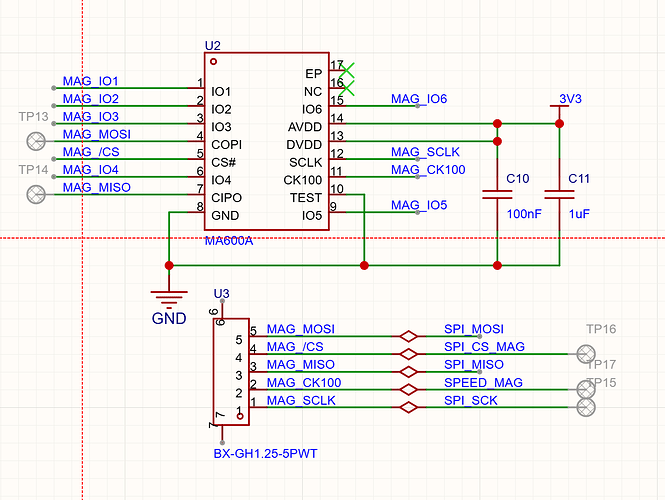The height and width of the screenshot is (500, 665).
Task: Click the SPEED_MAG net label
Action: [483, 383]
